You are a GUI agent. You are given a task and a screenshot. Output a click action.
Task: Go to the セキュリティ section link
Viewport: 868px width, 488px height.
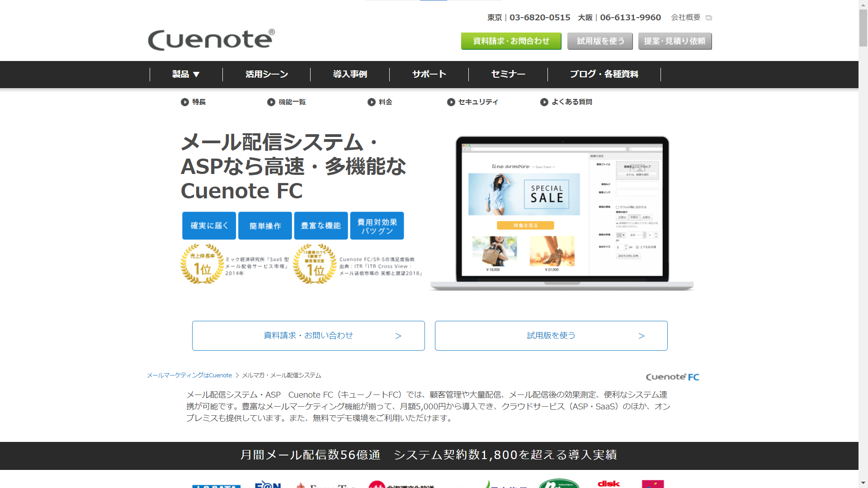[478, 102]
